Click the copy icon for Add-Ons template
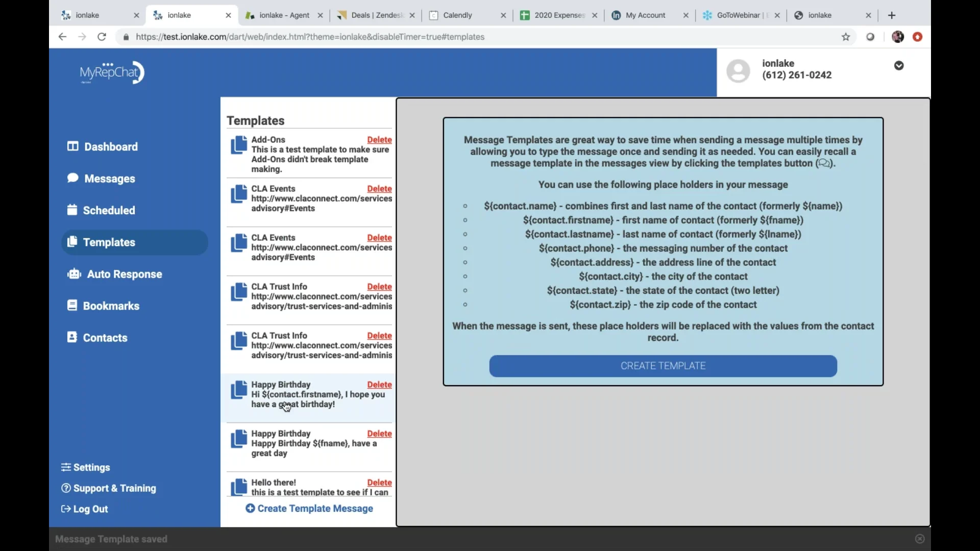This screenshot has height=551, width=980. pyautogui.click(x=238, y=145)
